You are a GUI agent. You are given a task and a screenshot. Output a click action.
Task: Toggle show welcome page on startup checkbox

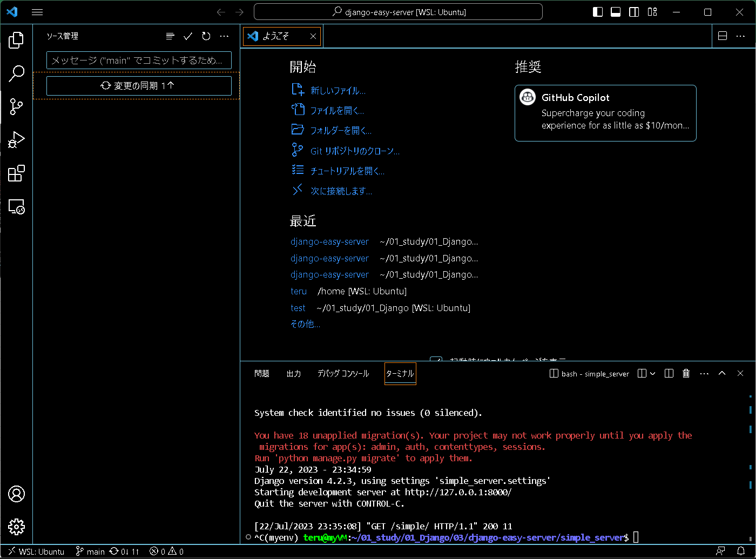tap(436, 360)
